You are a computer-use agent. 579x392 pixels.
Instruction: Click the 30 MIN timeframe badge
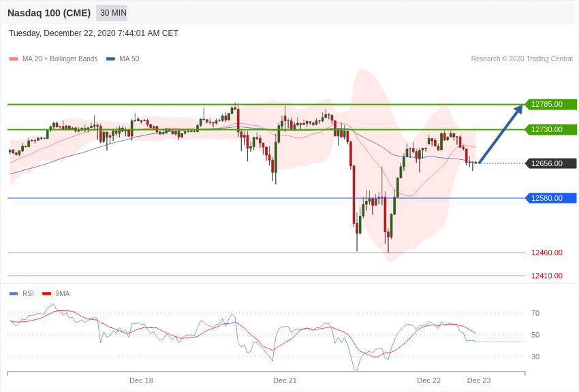pos(112,13)
